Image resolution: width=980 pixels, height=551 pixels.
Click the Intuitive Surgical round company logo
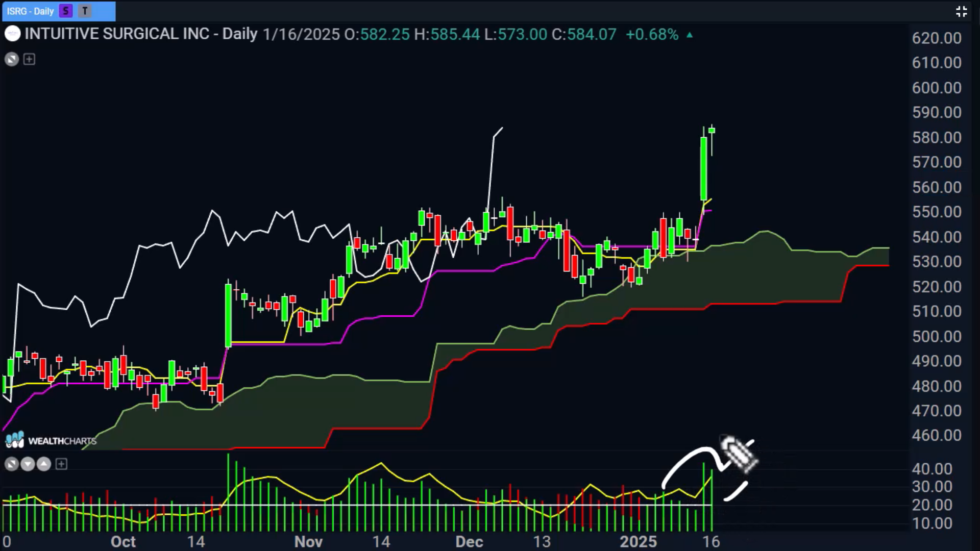coord(12,34)
